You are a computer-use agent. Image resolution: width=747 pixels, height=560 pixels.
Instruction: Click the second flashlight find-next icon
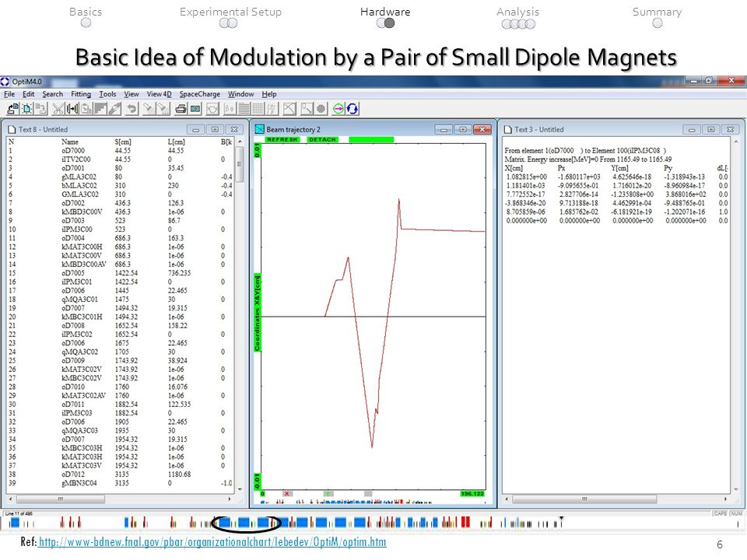tap(163, 109)
